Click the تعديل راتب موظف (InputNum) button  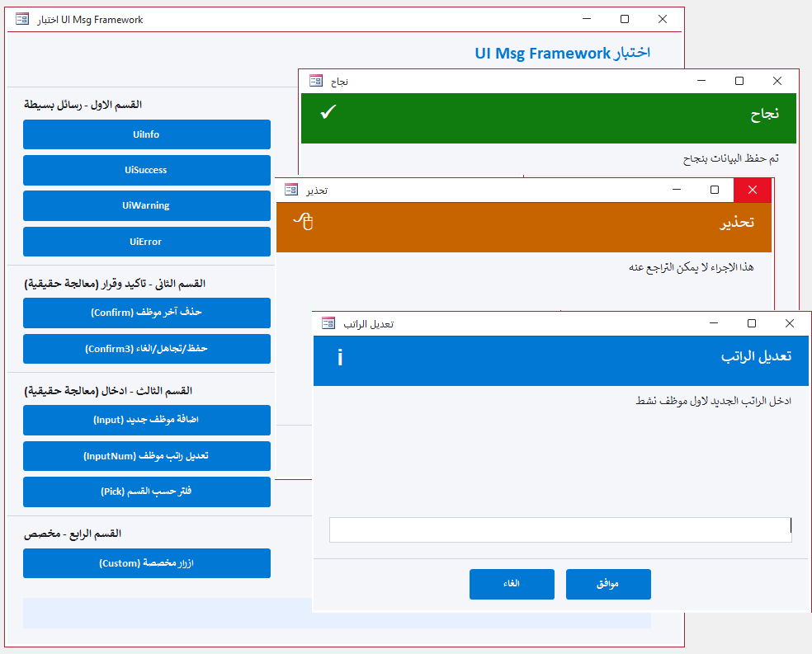[146, 456]
